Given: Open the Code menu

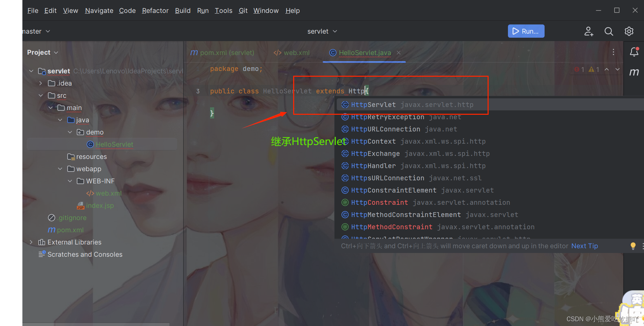Looking at the screenshot, I should [127, 11].
